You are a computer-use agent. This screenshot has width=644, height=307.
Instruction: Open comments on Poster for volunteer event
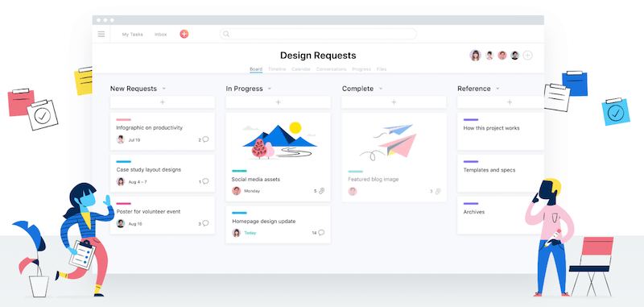205,223
